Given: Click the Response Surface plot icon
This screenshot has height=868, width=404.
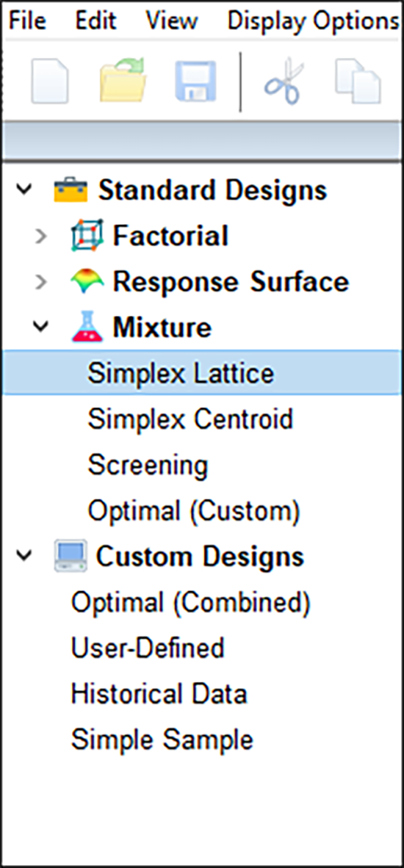Looking at the screenshot, I should [x=87, y=282].
